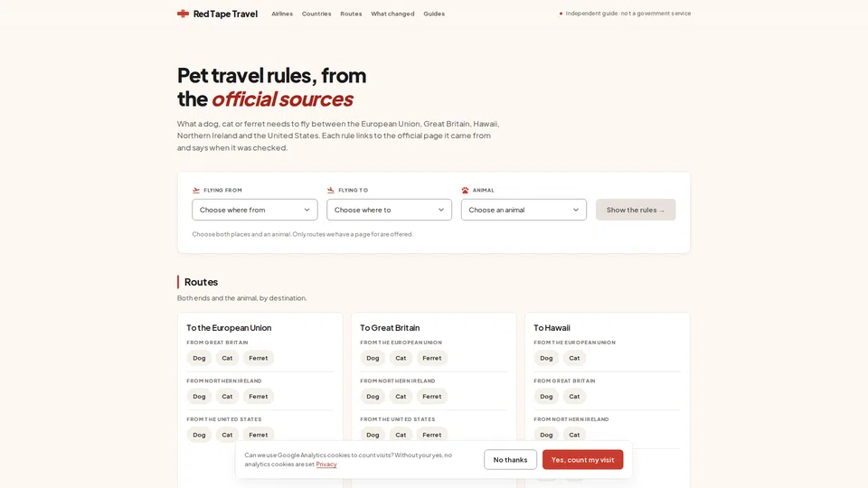The width and height of the screenshot is (868, 488).
Task: Select Cat from Northern Ireland to Hawaii
Action: [x=575, y=435]
